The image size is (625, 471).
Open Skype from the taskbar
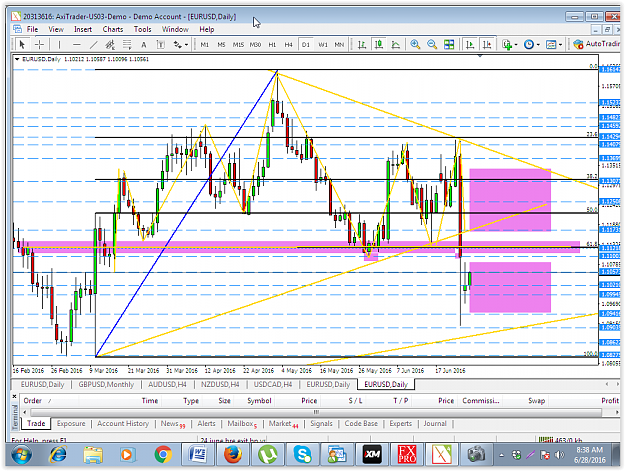pos(303,454)
